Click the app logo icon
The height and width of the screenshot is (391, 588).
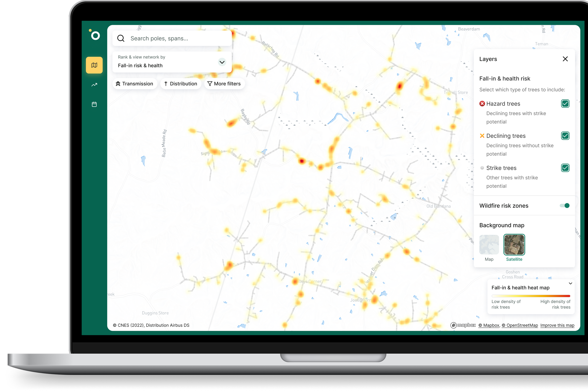(95, 35)
